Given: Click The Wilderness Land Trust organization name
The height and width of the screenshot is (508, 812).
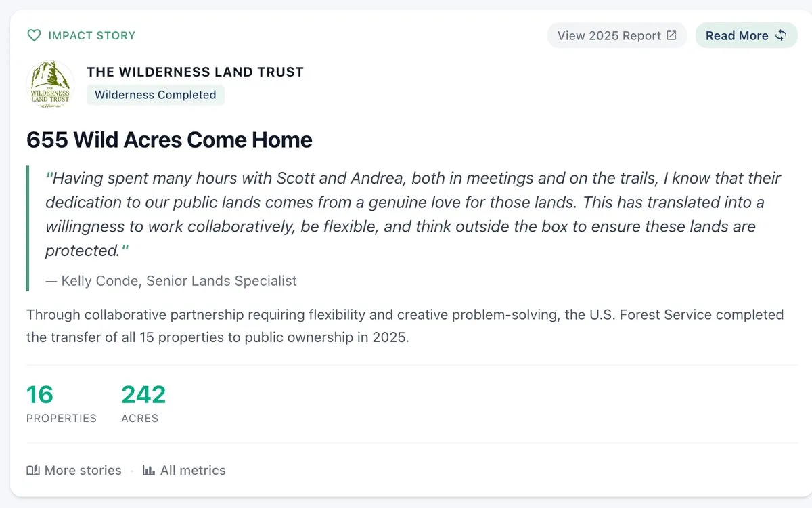Looking at the screenshot, I should point(195,72).
